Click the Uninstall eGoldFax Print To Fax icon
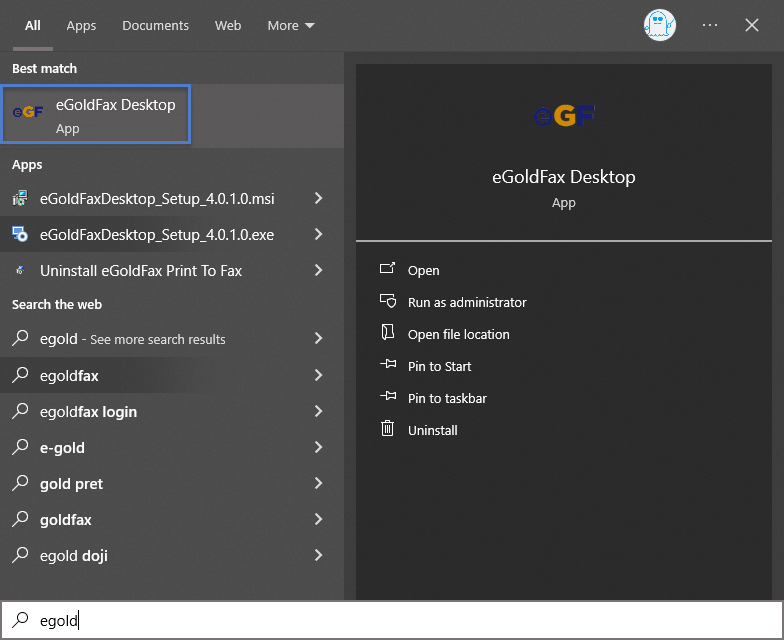 pos(20,270)
